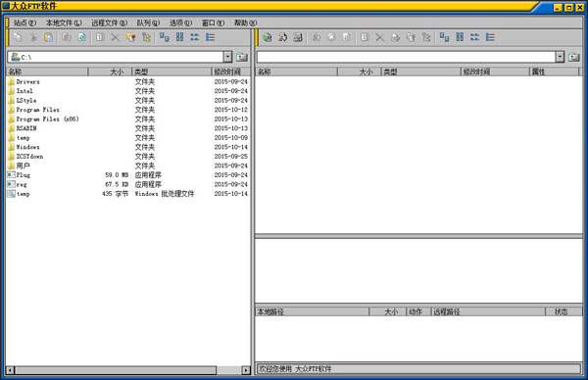Image resolution: width=588 pixels, height=380 pixels.
Task: Click the local scrollbar left arrow
Action: coord(11,370)
